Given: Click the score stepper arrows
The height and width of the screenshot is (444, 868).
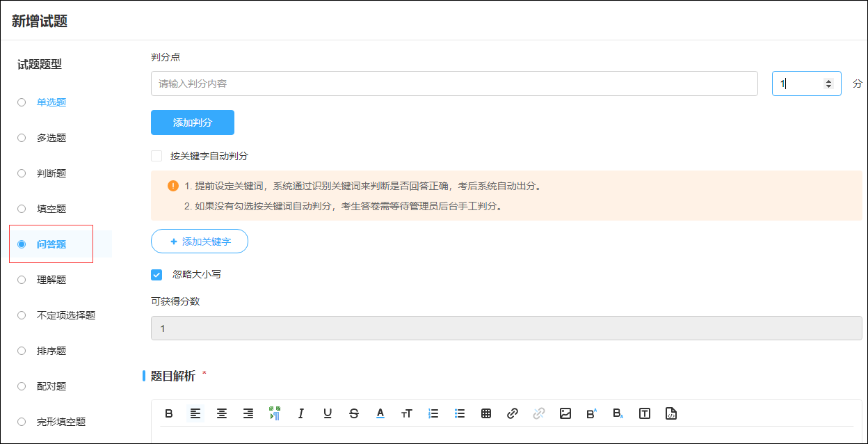Looking at the screenshot, I should [828, 84].
